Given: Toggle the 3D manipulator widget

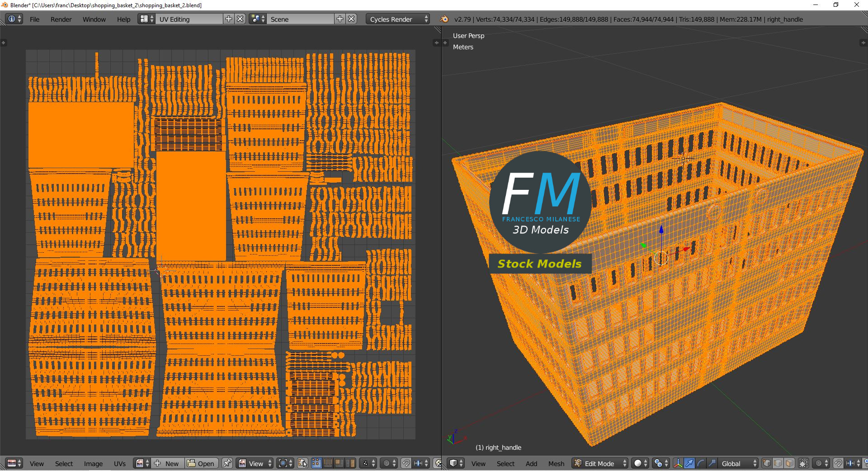Looking at the screenshot, I should 678,463.
